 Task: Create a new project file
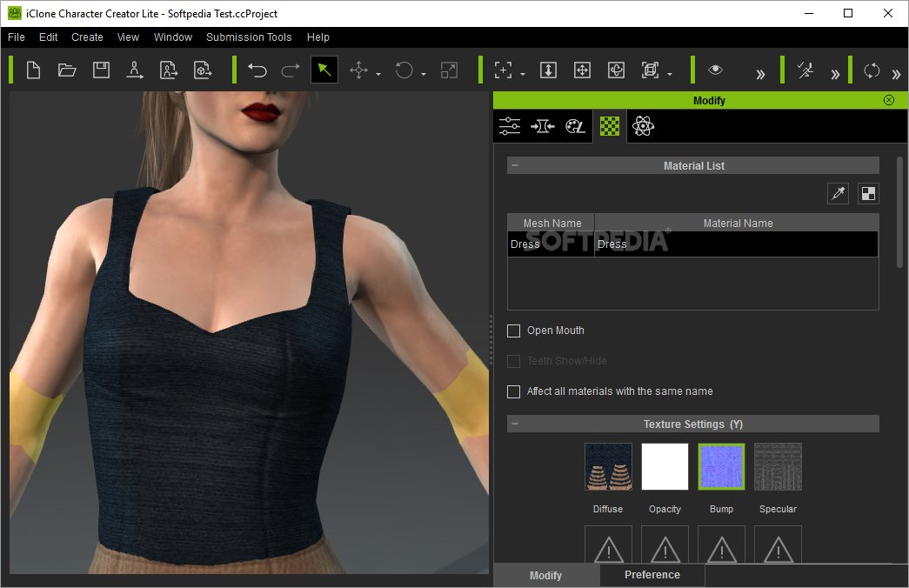click(x=34, y=70)
